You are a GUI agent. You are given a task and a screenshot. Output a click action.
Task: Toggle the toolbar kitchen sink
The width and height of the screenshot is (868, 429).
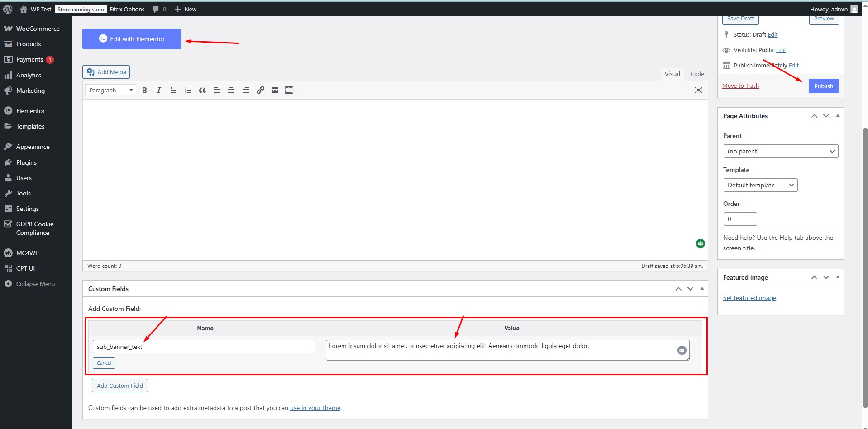click(x=289, y=91)
